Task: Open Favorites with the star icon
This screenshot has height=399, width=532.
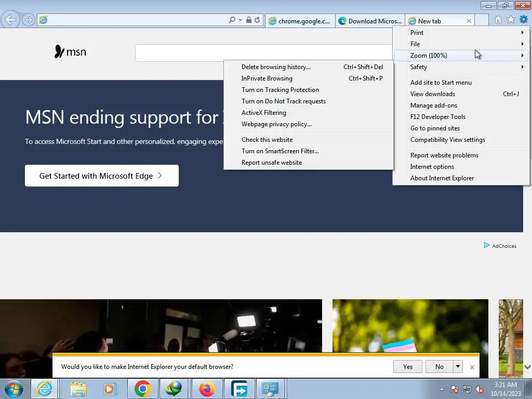Action: tap(511, 20)
